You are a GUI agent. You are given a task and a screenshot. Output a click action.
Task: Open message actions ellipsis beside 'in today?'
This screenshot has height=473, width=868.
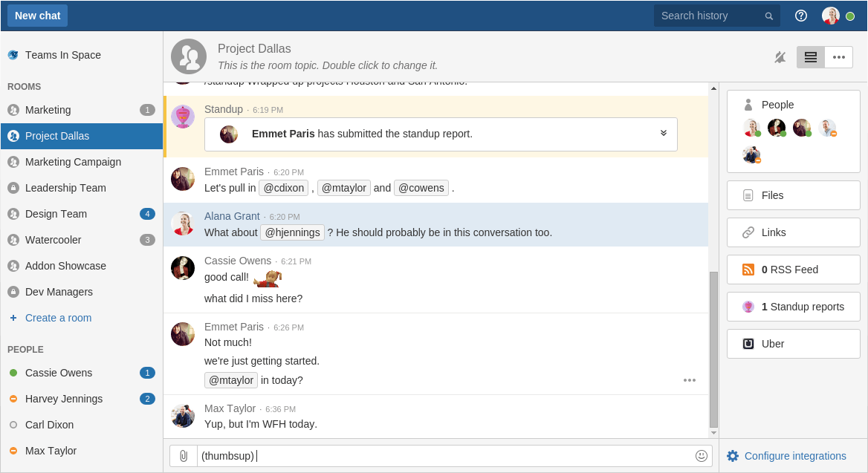tap(689, 380)
